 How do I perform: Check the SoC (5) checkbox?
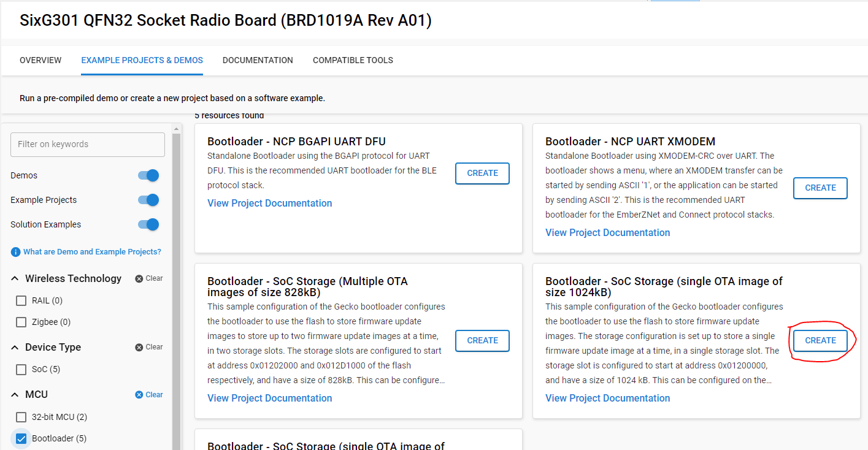(x=21, y=369)
